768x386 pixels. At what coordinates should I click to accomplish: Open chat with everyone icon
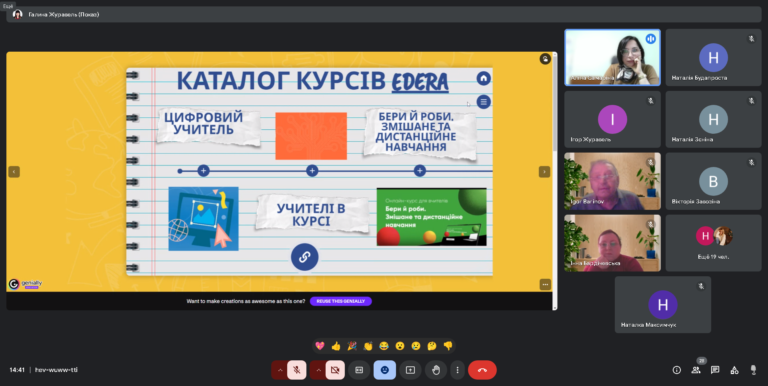715,370
